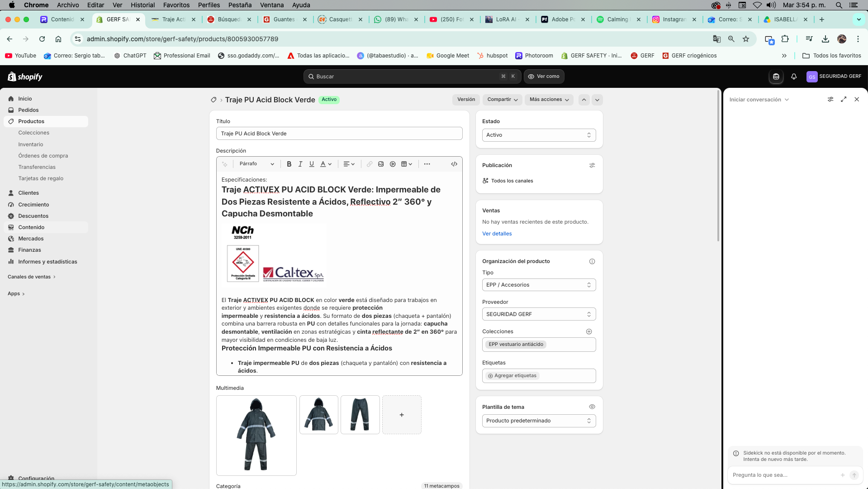The image size is (868, 489).
Task: Insert link in description
Action: click(370, 164)
